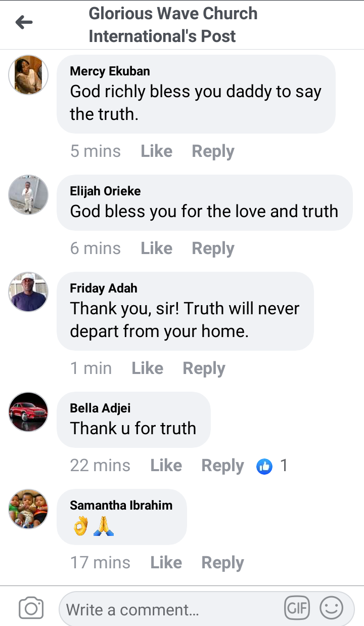Like Samantha Ibrahim's emoji comment

click(x=166, y=563)
